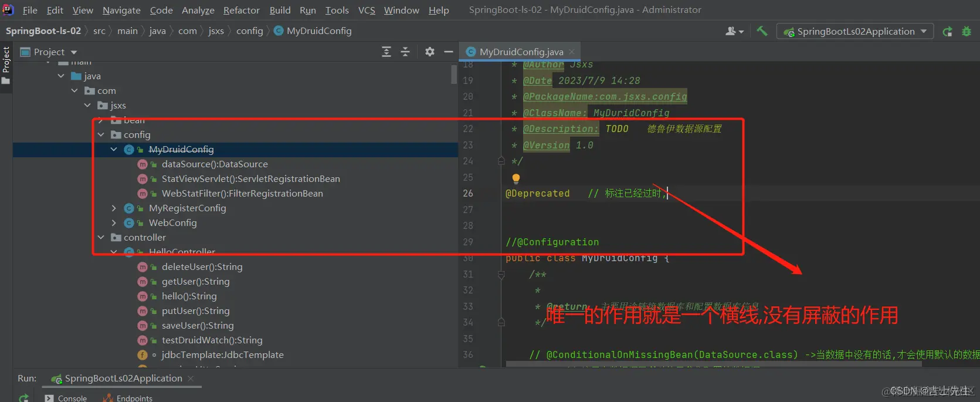
Task: Select testDruidWatch():String method
Action: [x=212, y=340]
